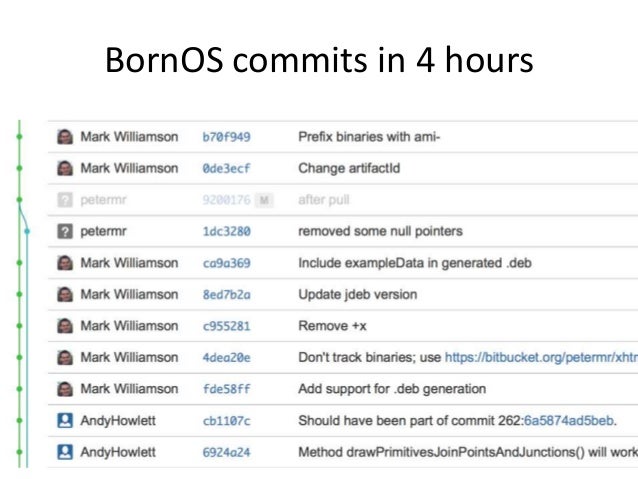The width and height of the screenshot is (638, 479).
Task: Follow the bitbucket.org/petermr URL in commit message
Action: click(542, 357)
